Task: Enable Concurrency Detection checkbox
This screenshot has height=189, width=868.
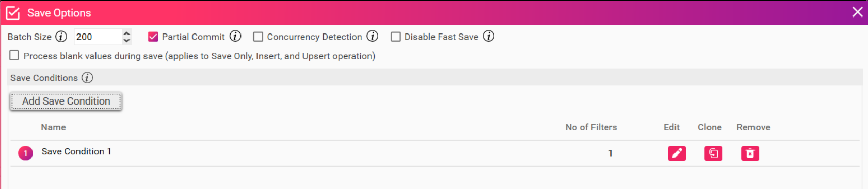Action: pyautogui.click(x=258, y=37)
